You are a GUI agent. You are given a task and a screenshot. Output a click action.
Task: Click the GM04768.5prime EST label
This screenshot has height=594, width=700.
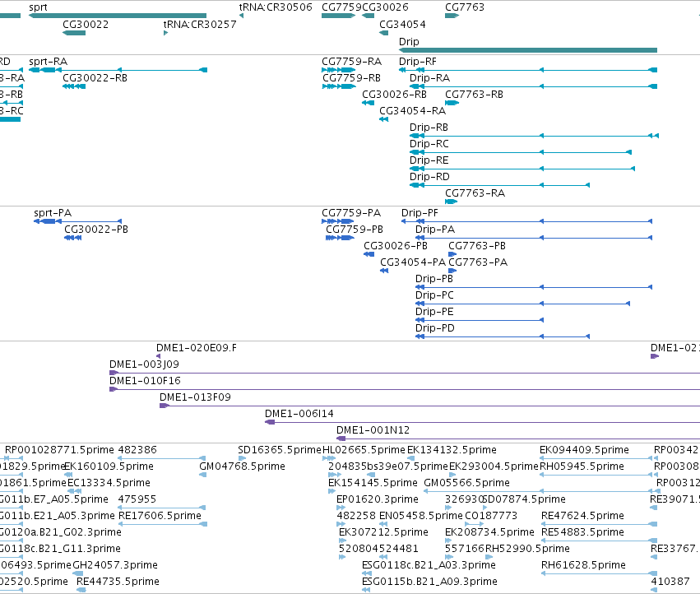point(243,466)
